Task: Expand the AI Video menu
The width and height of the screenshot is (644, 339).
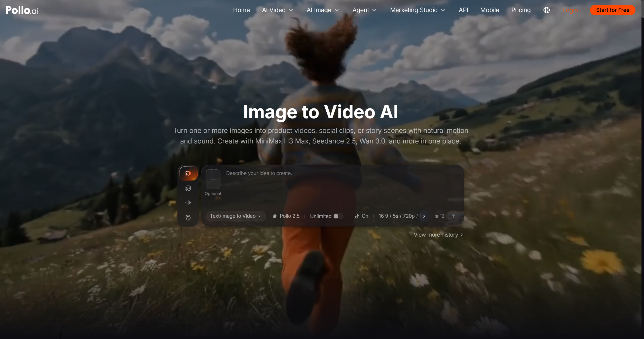Action: [x=277, y=10]
